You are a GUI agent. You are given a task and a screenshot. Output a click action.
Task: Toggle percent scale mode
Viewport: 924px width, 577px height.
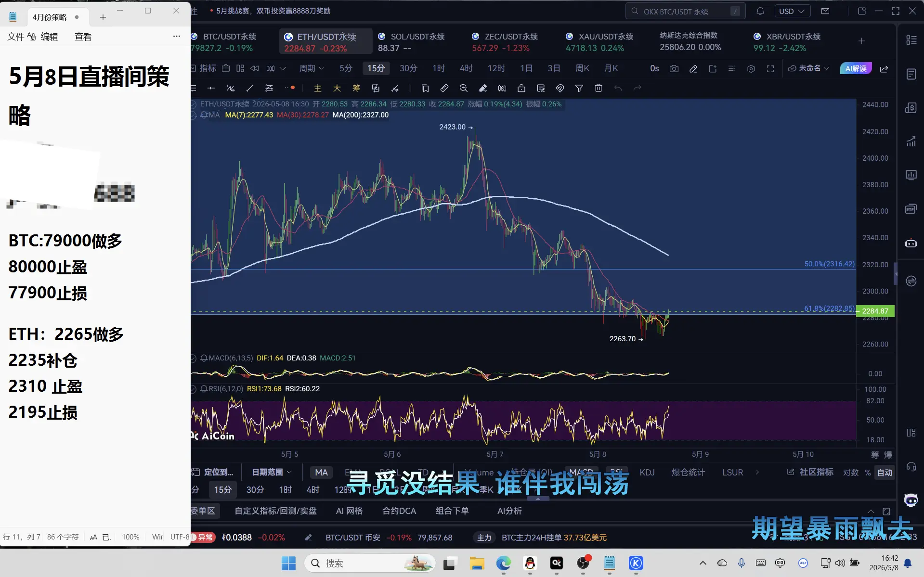point(868,473)
